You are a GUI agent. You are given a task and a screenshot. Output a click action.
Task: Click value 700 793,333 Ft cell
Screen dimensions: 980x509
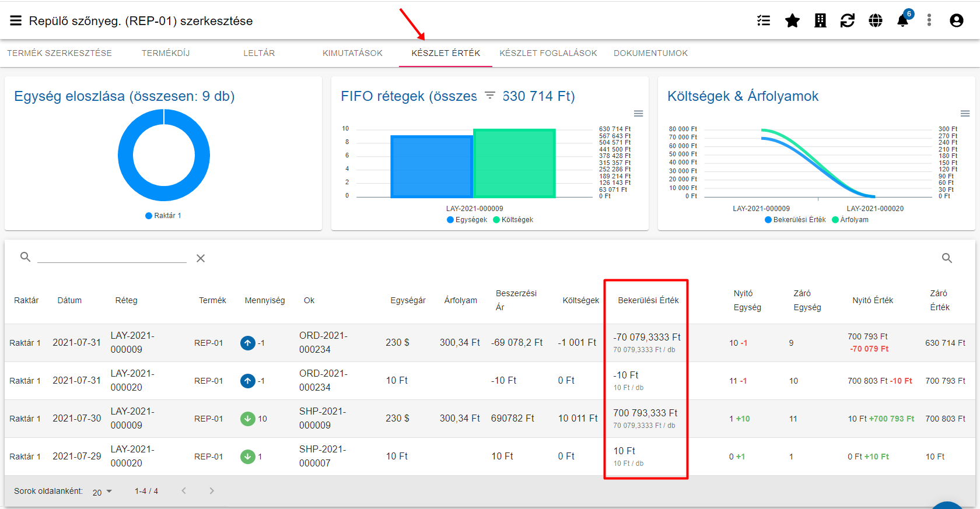(x=645, y=413)
